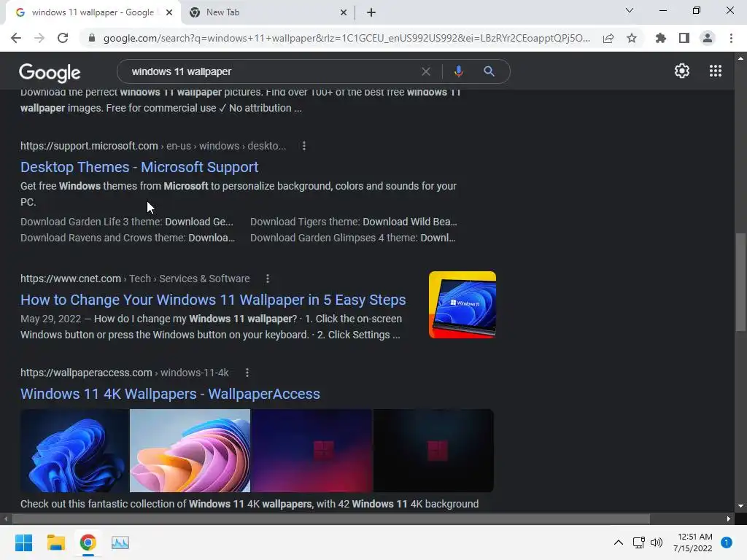Toggle the Chrome side panel
The height and width of the screenshot is (560, 747).
pos(684,38)
